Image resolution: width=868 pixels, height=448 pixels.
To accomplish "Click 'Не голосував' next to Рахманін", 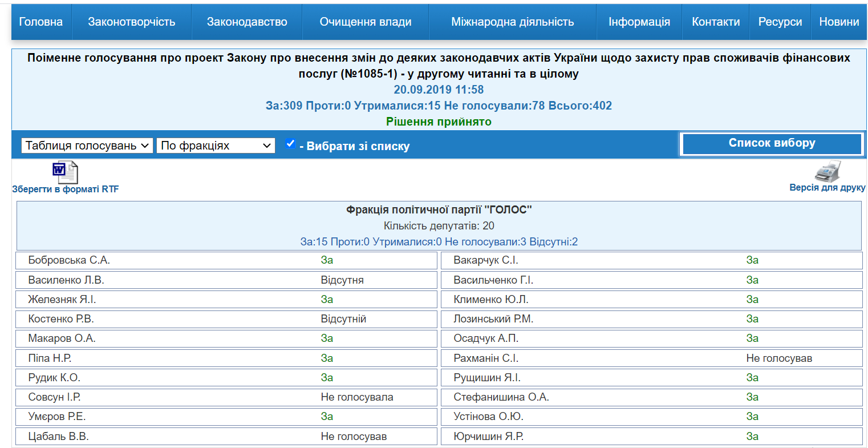I will pyautogui.click(x=779, y=358).
